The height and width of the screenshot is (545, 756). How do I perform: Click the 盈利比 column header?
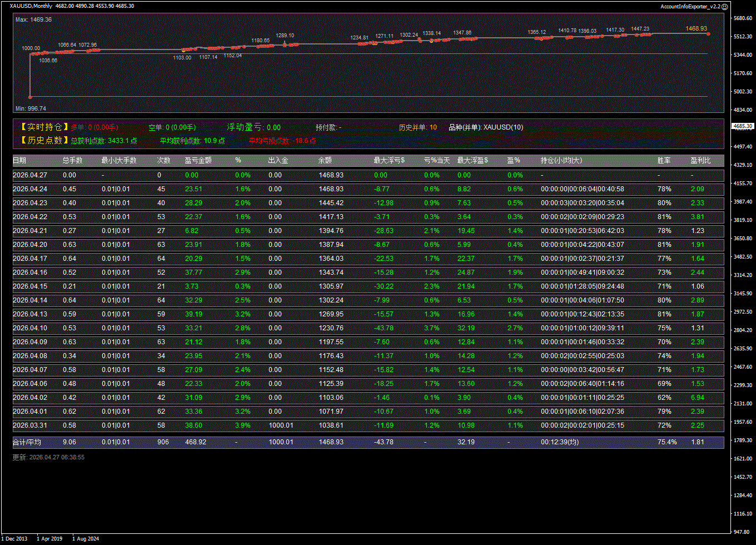pos(700,161)
